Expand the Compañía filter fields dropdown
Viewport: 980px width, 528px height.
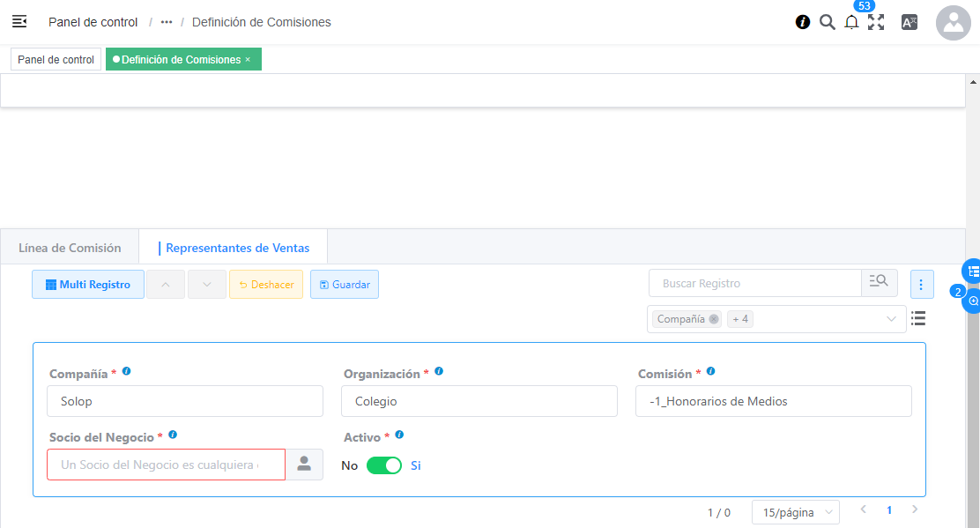[891, 319]
